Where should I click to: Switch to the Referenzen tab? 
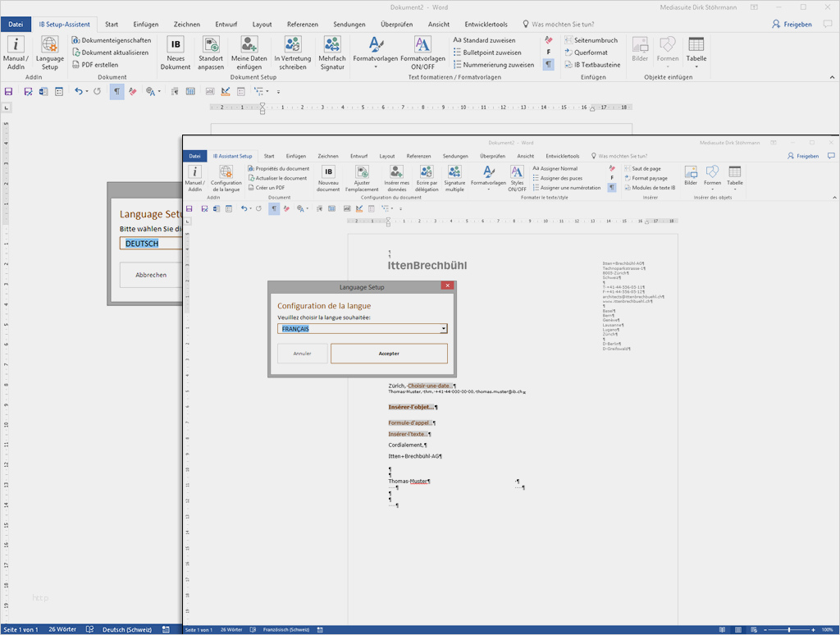304,25
